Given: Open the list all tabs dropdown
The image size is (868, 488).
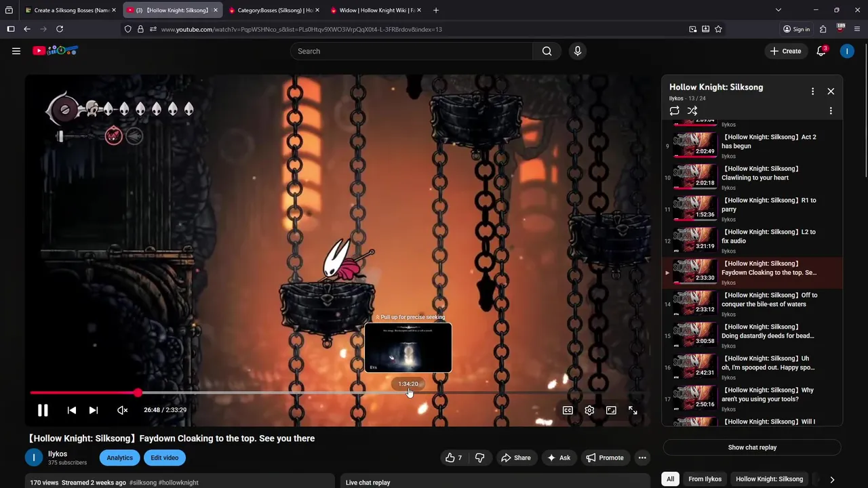Looking at the screenshot, I should pos(778,10).
